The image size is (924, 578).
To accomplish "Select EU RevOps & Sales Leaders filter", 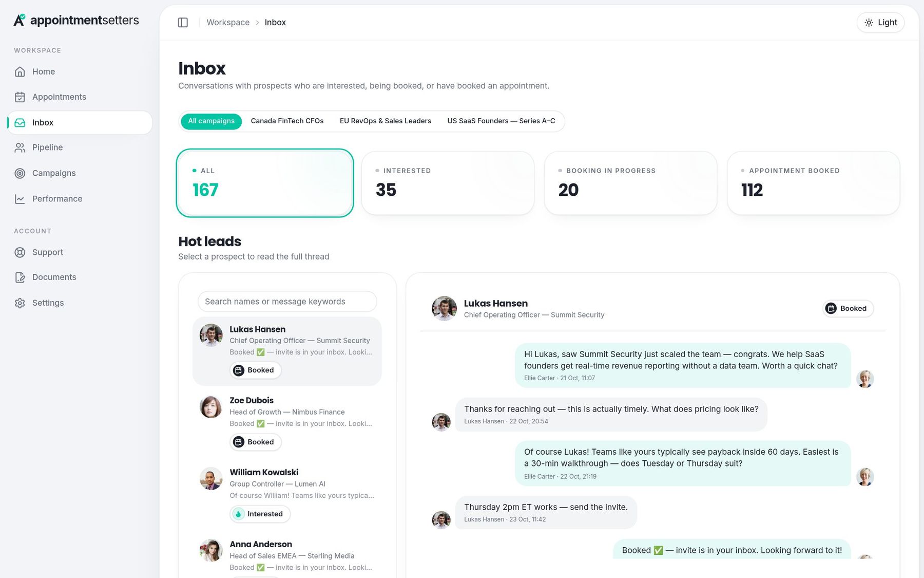I will click(x=386, y=121).
